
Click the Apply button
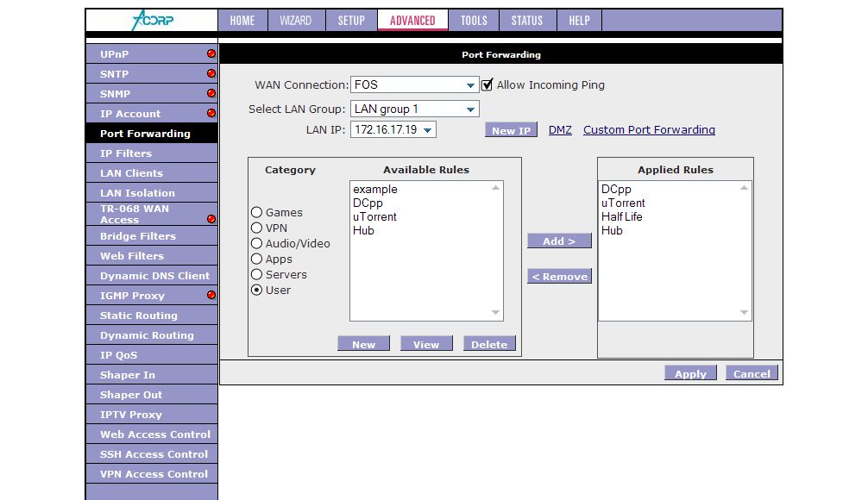(x=690, y=373)
